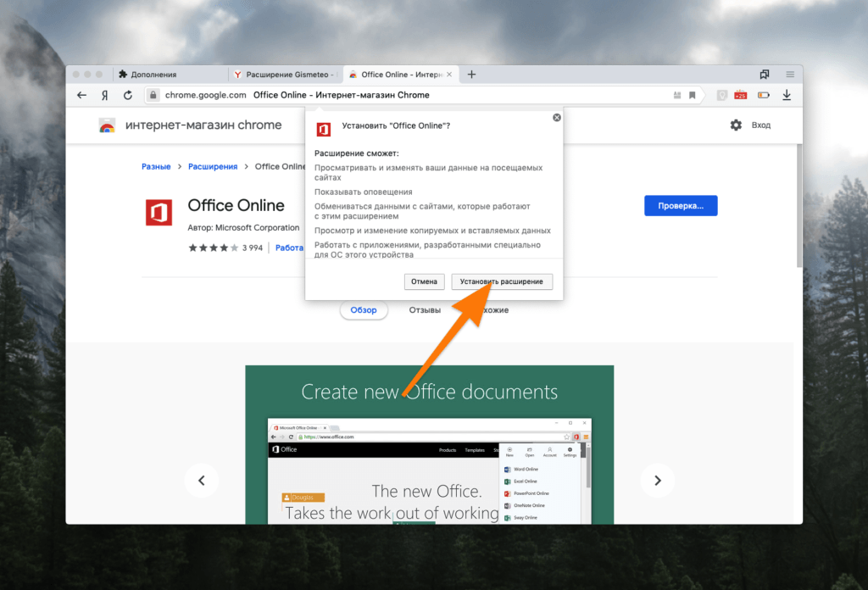868x590 pixels.
Task: Close the Office Online tab
Action: pos(449,74)
